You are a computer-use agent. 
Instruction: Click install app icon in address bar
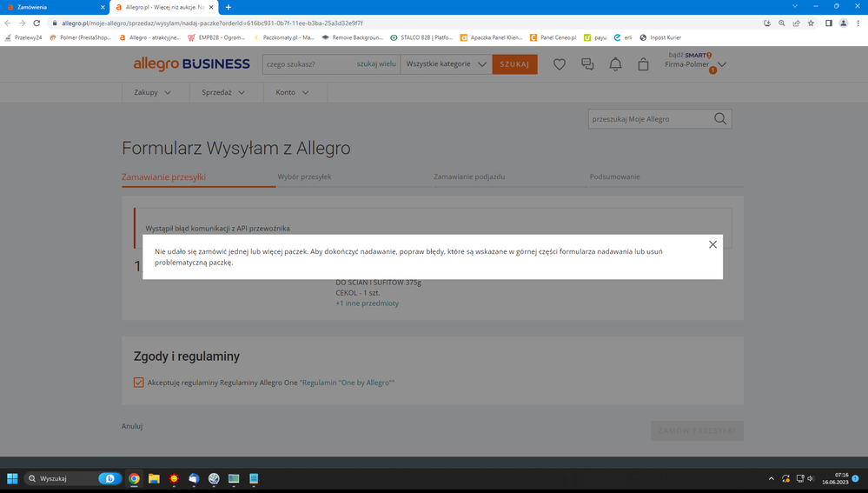[766, 23]
